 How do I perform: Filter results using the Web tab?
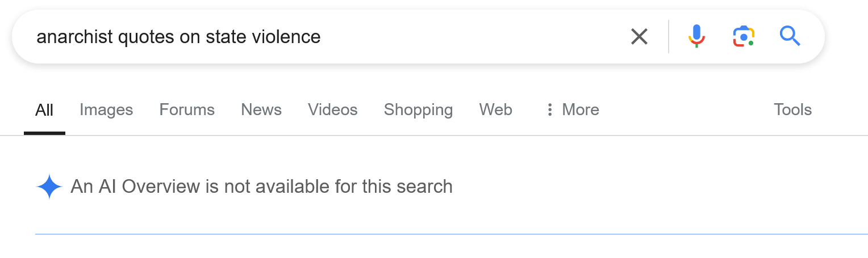tap(495, 109)
